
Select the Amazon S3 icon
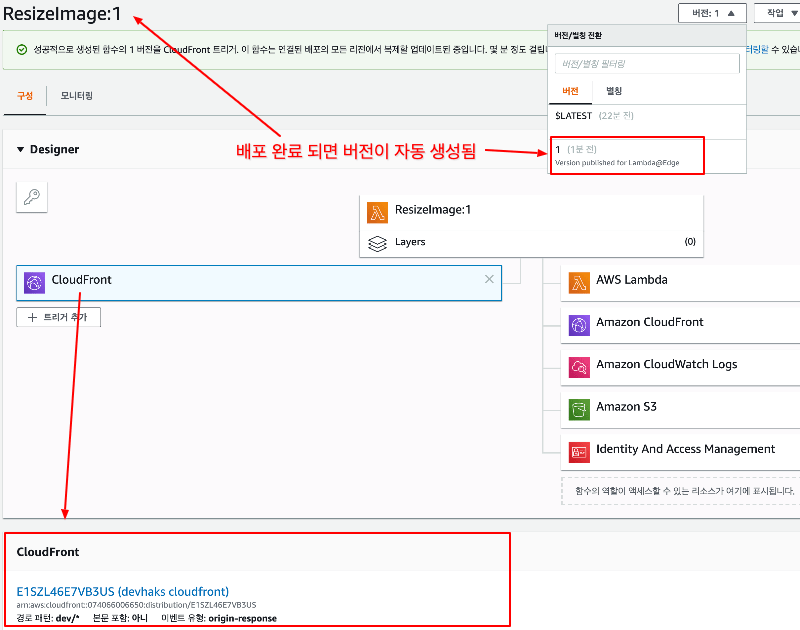(x=580, y=408)
